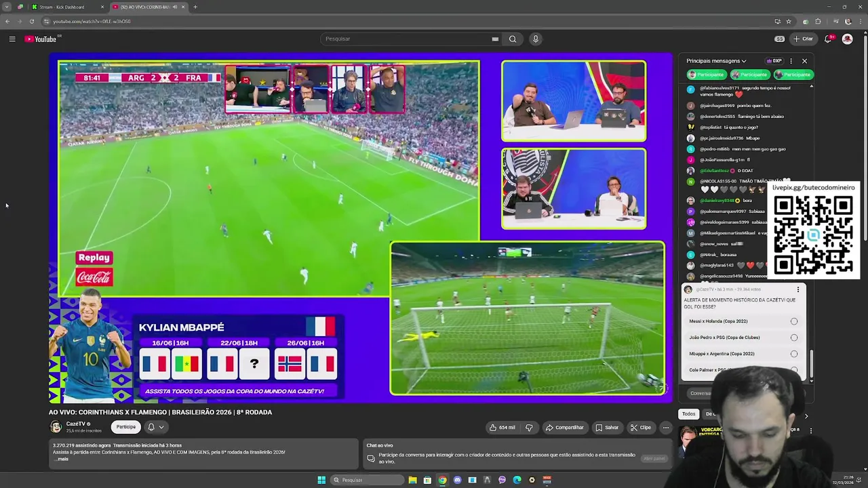The height and width of the screenshot is (488, 868).
Task: Open File Explorer from the taskbar
Action: pyautogui.click(x=412, y=480)
